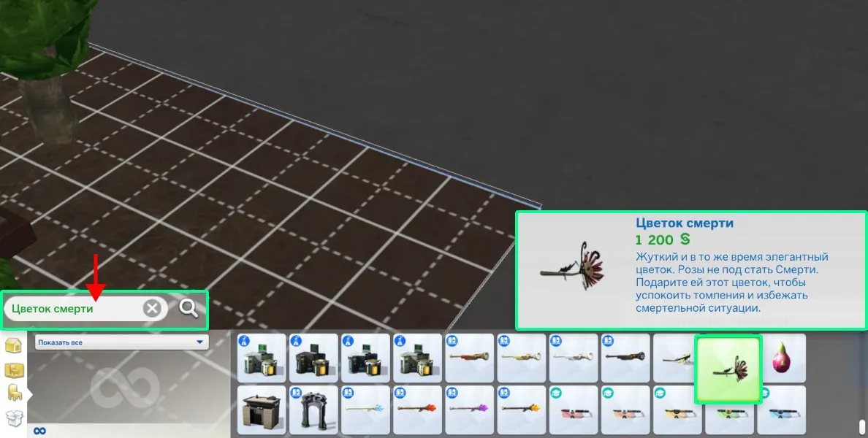Select the yellow chair objects category

click(14, 393)
